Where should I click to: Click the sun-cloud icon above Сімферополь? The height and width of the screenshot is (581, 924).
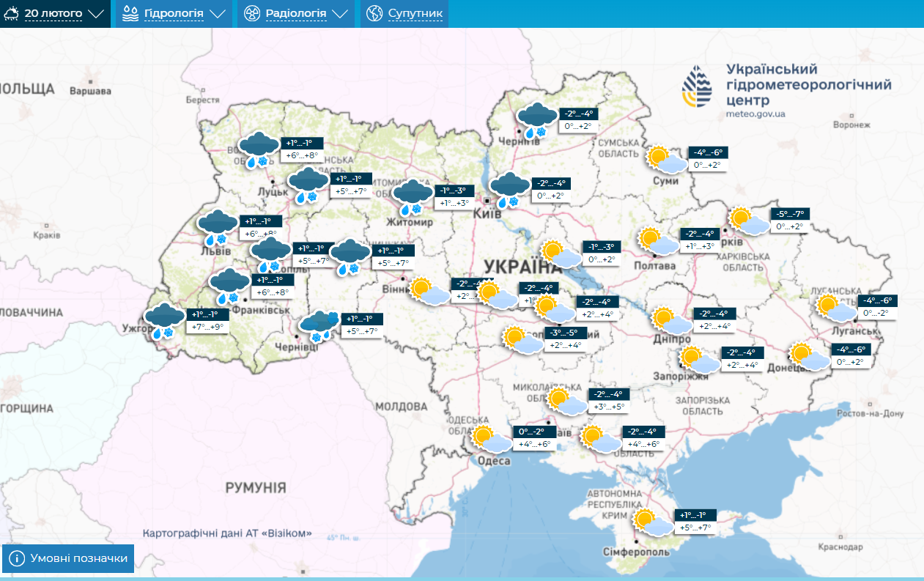[653, 522]
